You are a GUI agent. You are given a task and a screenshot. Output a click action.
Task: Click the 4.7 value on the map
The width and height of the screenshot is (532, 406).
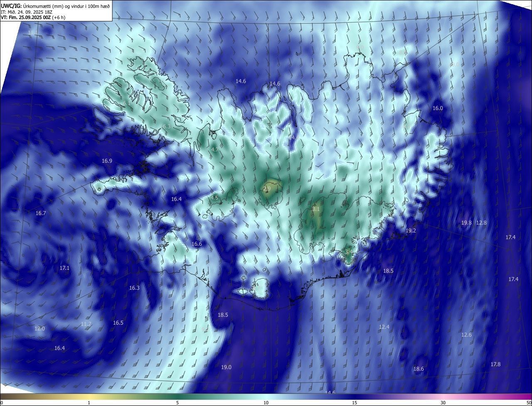[x=215, y=149]
